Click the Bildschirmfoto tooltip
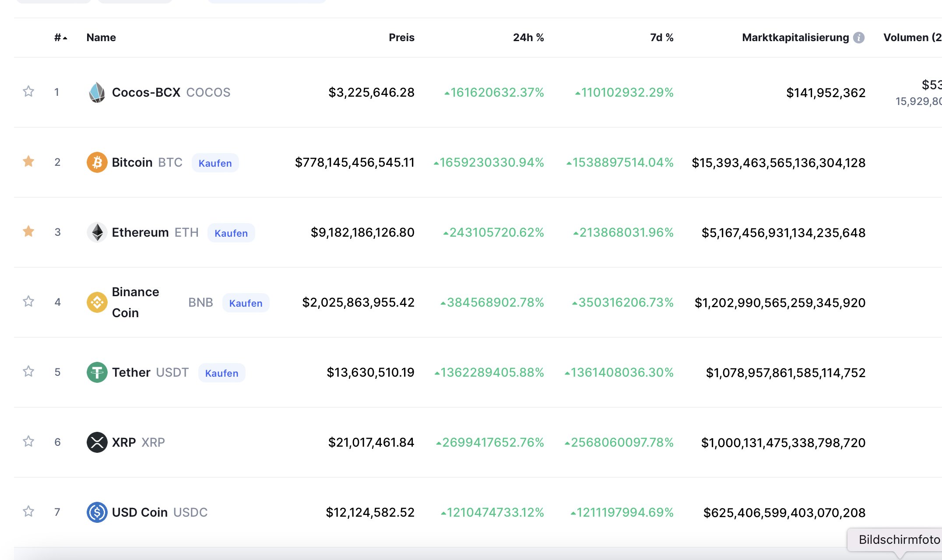This screenshot has height=560, width=942. (895, 540)
